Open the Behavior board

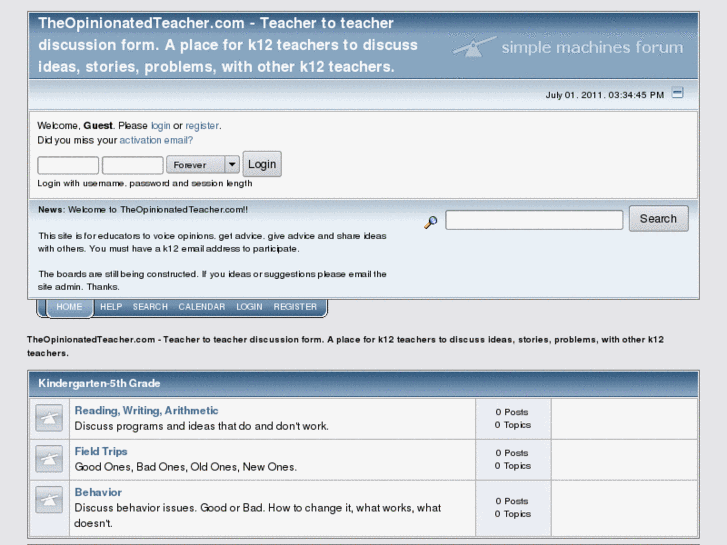coord(98,492)
